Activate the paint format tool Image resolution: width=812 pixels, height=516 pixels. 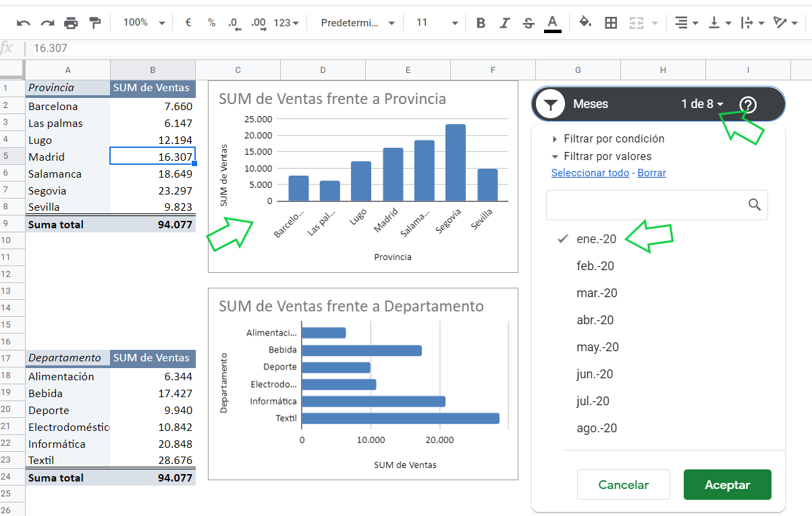click(94, 23)
